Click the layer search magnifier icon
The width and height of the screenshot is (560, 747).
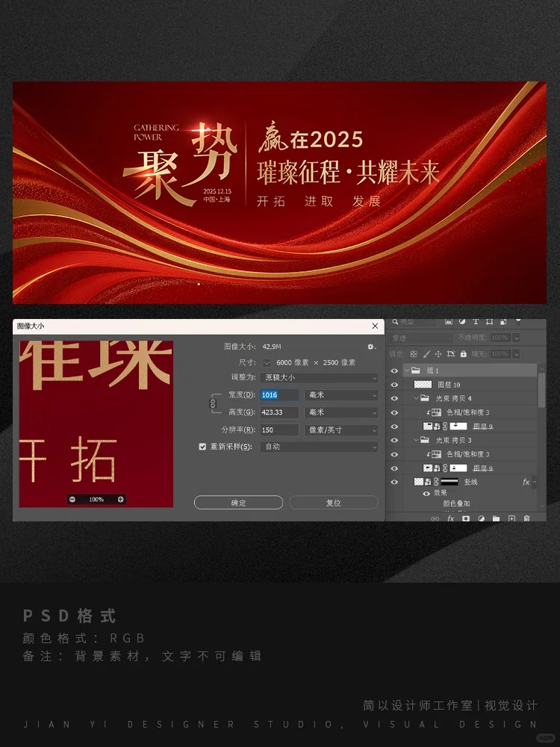395,322
